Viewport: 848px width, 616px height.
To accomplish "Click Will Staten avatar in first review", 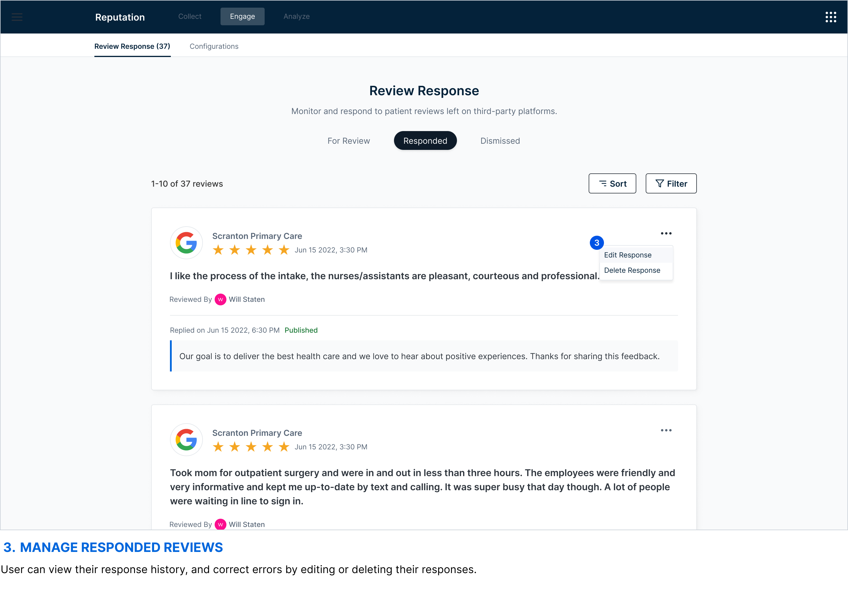I will click(x=220, y=299).
